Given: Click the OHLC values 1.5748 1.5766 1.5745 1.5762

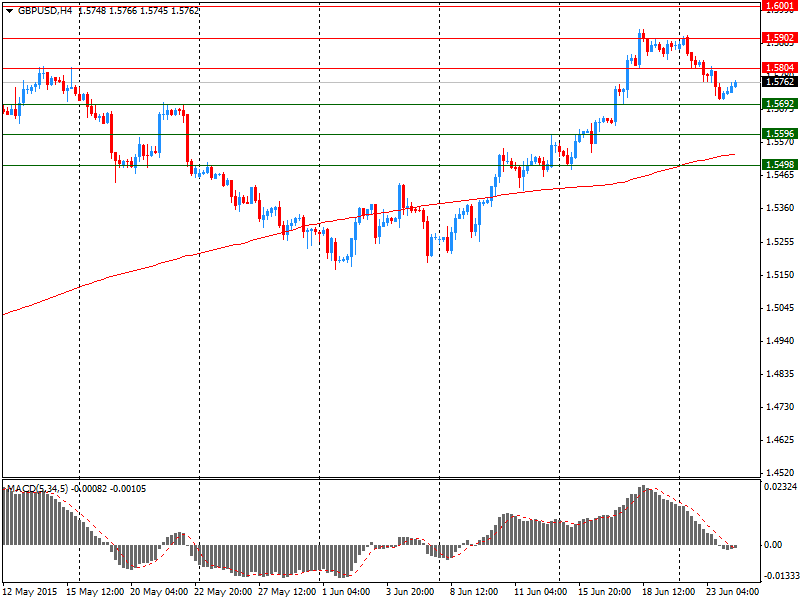Looking at the screenshot, I should (138, 10).
